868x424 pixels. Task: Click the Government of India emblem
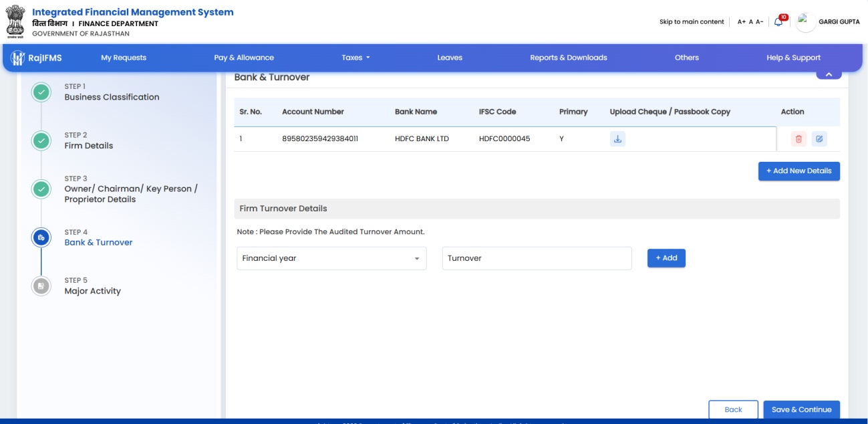point(15,21)
